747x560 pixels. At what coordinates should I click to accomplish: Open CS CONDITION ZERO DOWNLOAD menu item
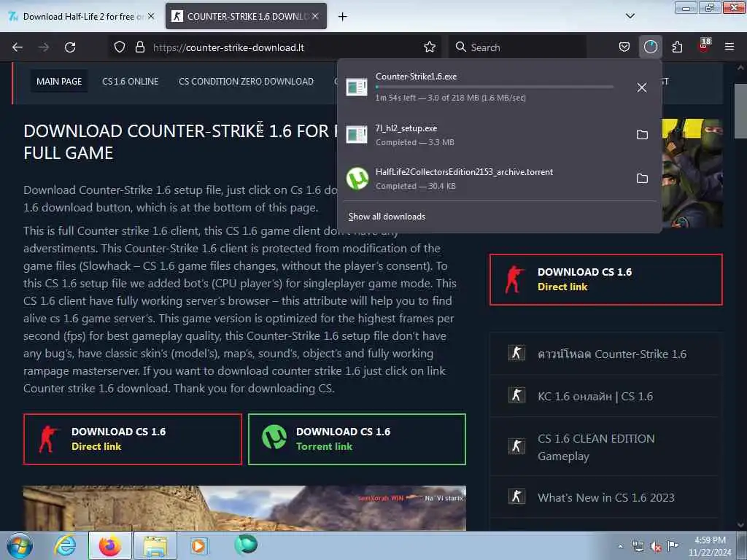(246, 82)
